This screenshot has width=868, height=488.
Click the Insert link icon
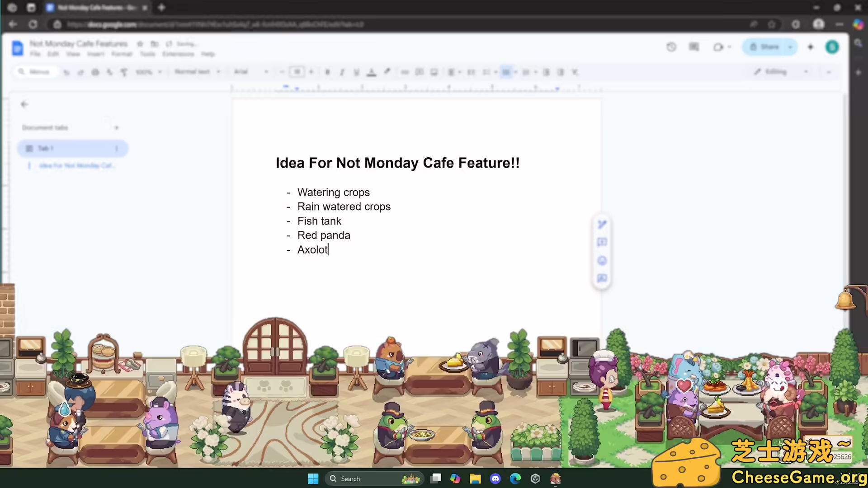pyautogui.click(x=405, y=72)
